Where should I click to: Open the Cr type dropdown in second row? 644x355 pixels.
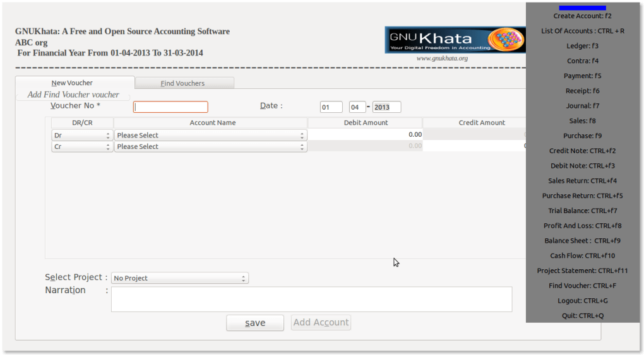[81, 147]
